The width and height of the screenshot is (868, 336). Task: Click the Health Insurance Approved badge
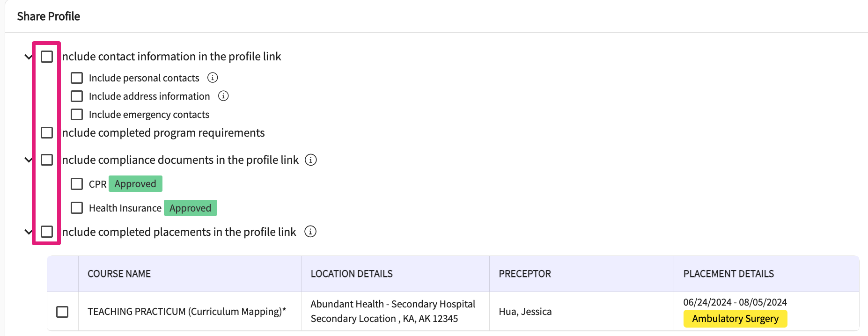click(x=190, y=208)
